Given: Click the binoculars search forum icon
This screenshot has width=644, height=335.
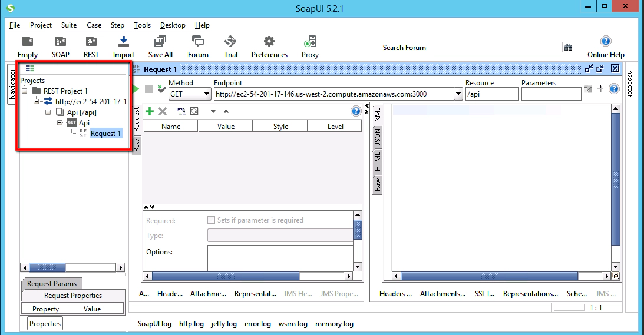Looking at the screenshot, I should pyautogui.click(x=569, y=48).
